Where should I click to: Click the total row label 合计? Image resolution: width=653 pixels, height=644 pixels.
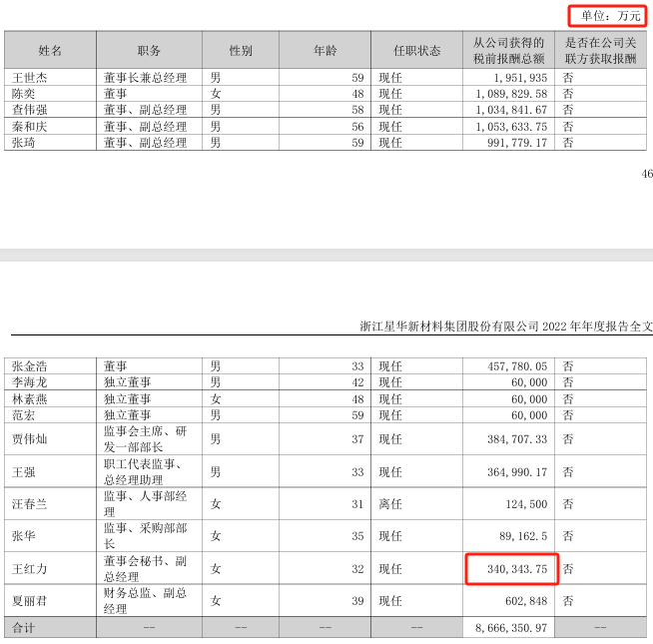pyautogui.click(x=23, y=628)
